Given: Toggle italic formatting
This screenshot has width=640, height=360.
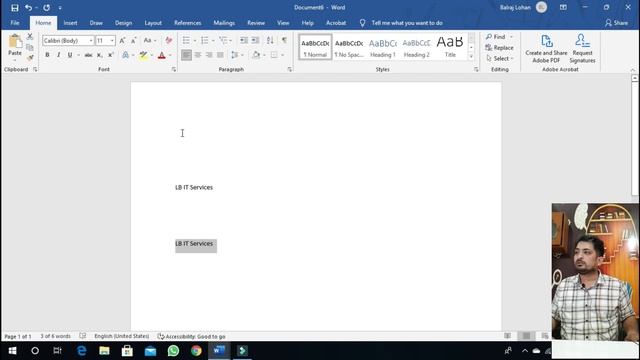Looking at the screenshot, I should [x=59, y=55].
